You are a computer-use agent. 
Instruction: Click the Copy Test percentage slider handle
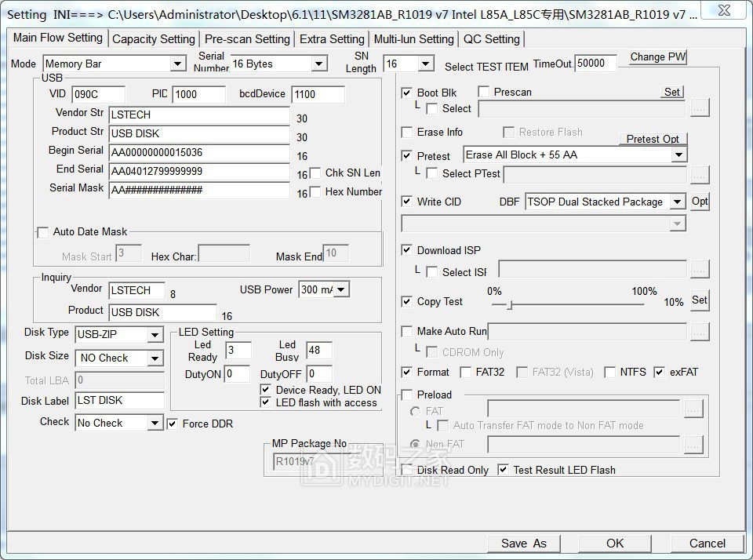pos(510,304)
